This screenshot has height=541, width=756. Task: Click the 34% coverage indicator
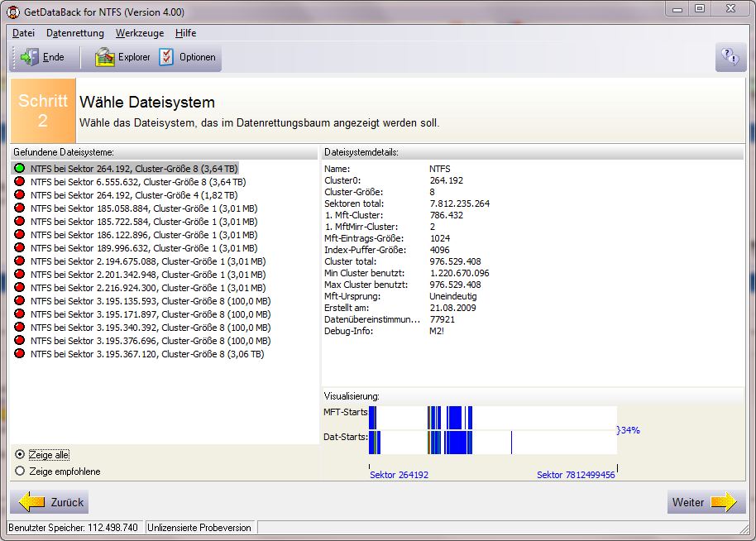(x=628, y=430)
